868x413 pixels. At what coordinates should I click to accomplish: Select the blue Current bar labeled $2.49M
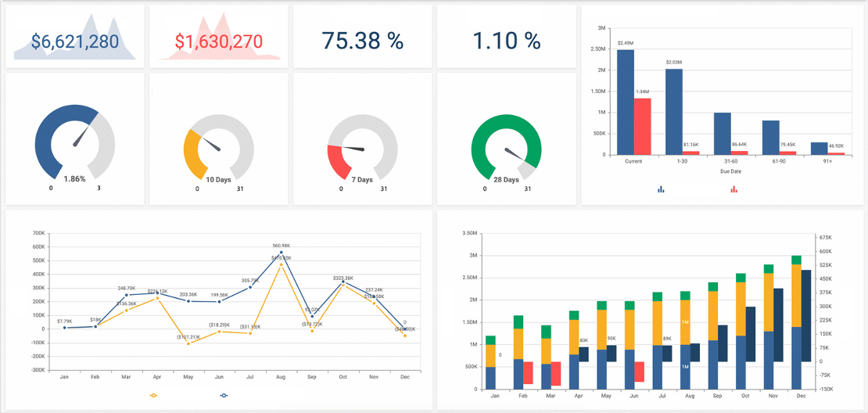click(626, 102)
